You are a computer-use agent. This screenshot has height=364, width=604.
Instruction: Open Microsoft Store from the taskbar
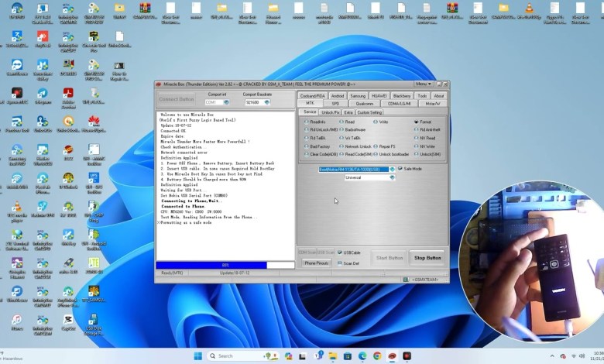click(347, 356)
